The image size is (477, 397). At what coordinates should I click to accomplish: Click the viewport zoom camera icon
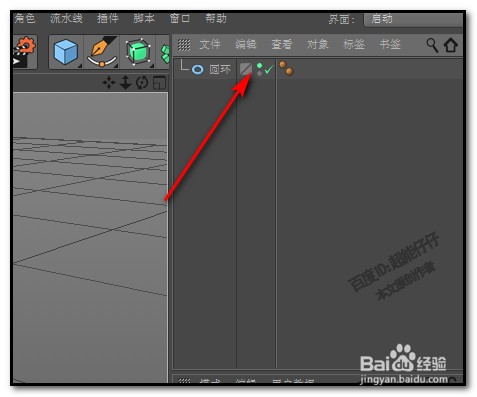tap(125, 83)
